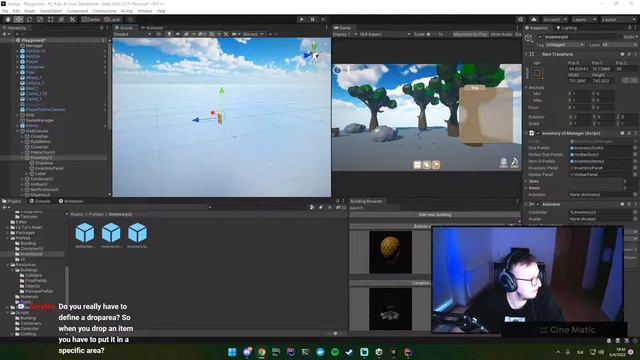Click the Prefabs breadcrumb in Project path
Viewport: 640px width, 360px height.
tap(96, 214)
